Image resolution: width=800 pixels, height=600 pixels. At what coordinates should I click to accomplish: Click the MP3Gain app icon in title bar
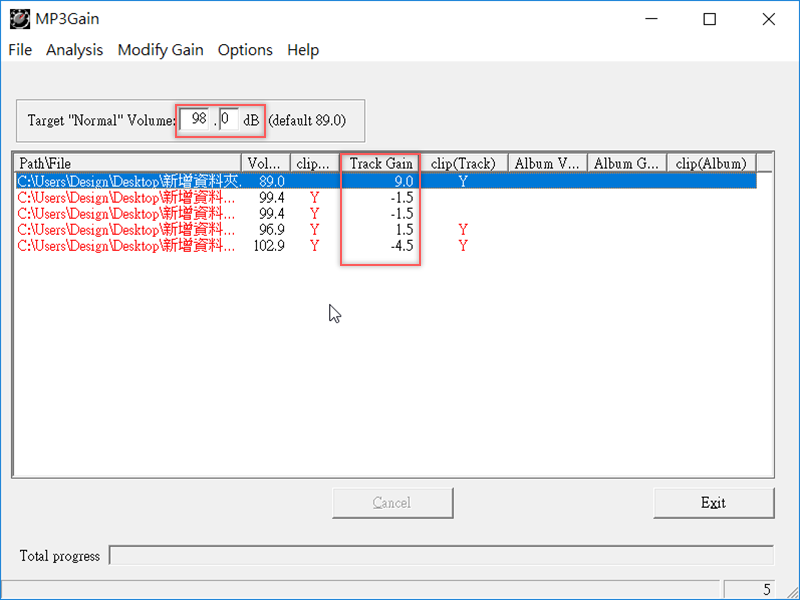19,19
